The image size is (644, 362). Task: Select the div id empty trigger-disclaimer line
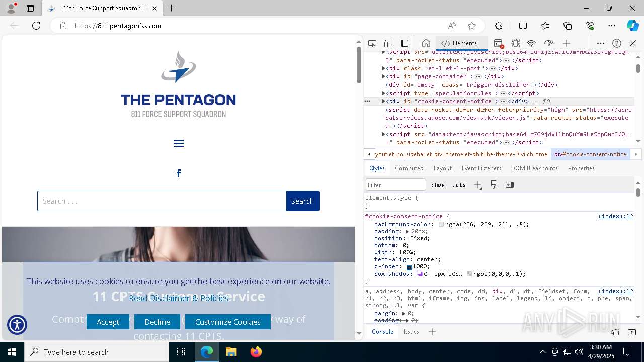471,85
